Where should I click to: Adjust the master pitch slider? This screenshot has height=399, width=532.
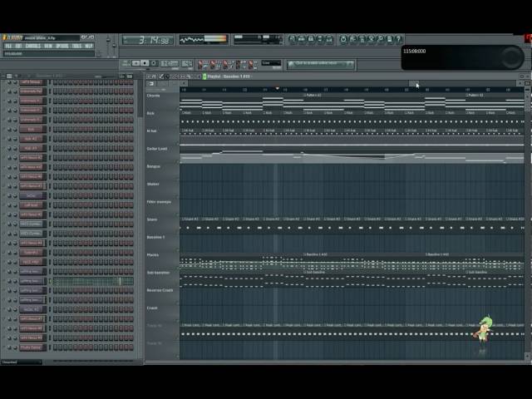coord(115,46)
